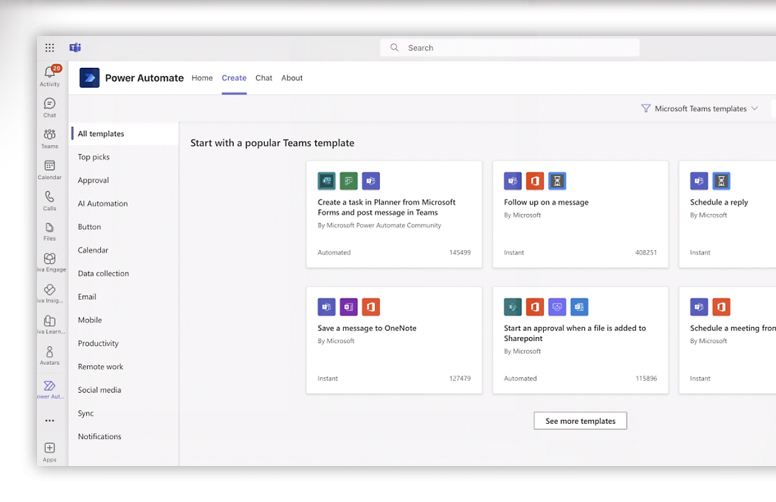Select the AI Automation category
Screen dimensions: 776x502
pyautogui.click(x=103, y=203)
